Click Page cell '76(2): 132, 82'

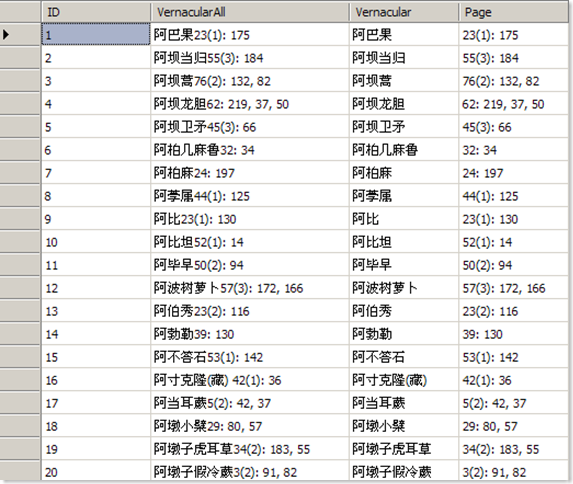(513, 81)
